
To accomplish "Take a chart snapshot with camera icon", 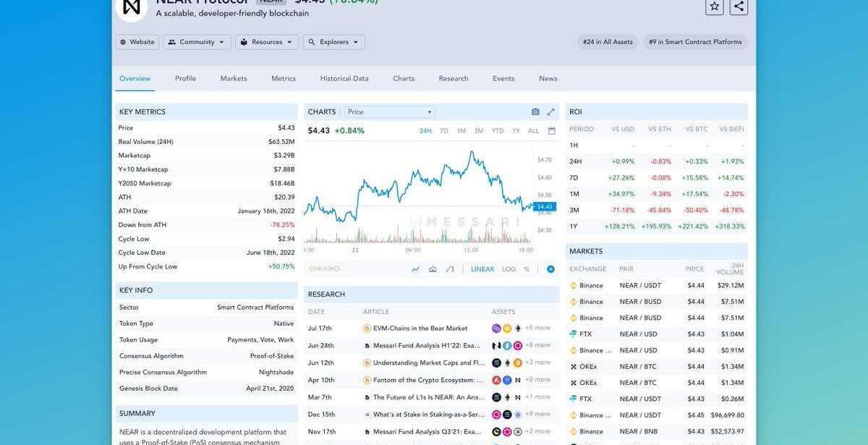I will click(535, 112).
